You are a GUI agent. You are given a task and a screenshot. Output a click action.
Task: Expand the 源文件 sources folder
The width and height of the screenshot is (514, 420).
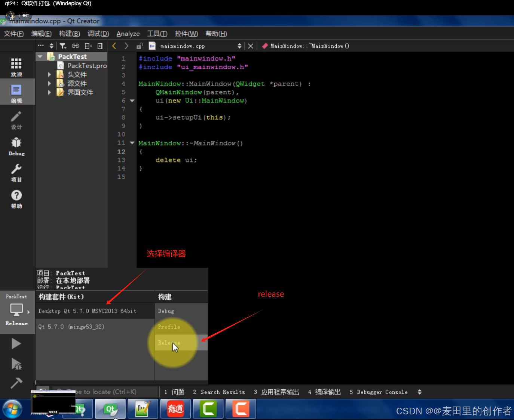49,83
